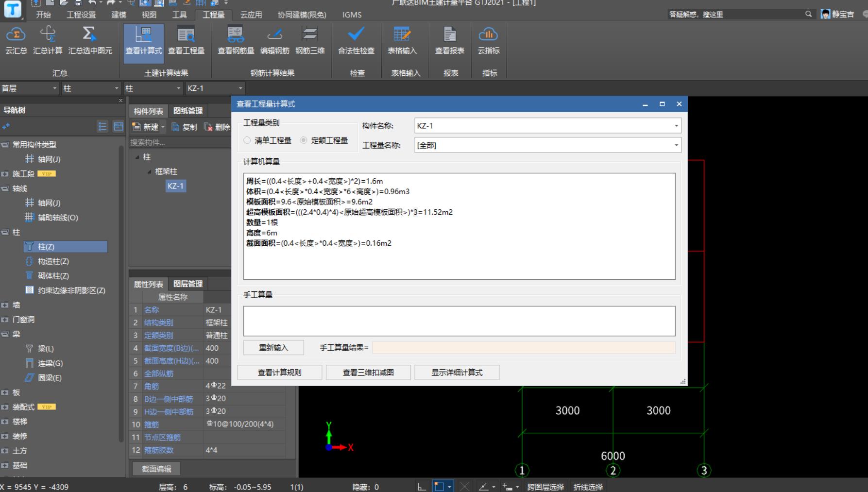This screenshot has width=868, height=492.
Task: Expand the 墙 category in the navigation tree
Action: point(5,305)
